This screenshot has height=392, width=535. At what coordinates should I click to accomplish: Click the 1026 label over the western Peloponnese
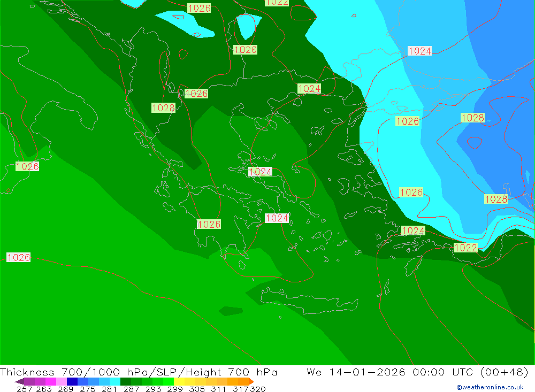pyautogui.click(x=209, y=224)
